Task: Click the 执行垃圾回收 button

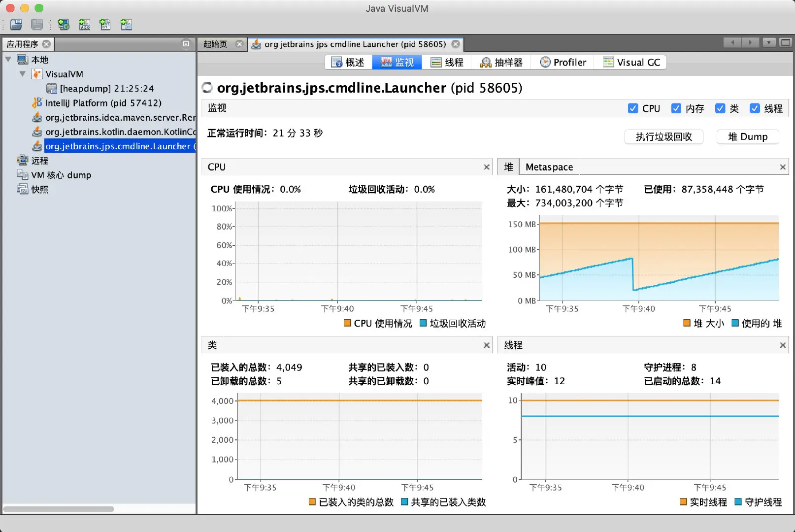Action: [x=663, y=136]
